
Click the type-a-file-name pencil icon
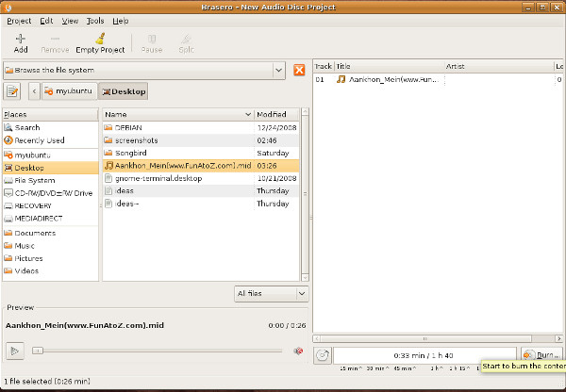point(13,91)
